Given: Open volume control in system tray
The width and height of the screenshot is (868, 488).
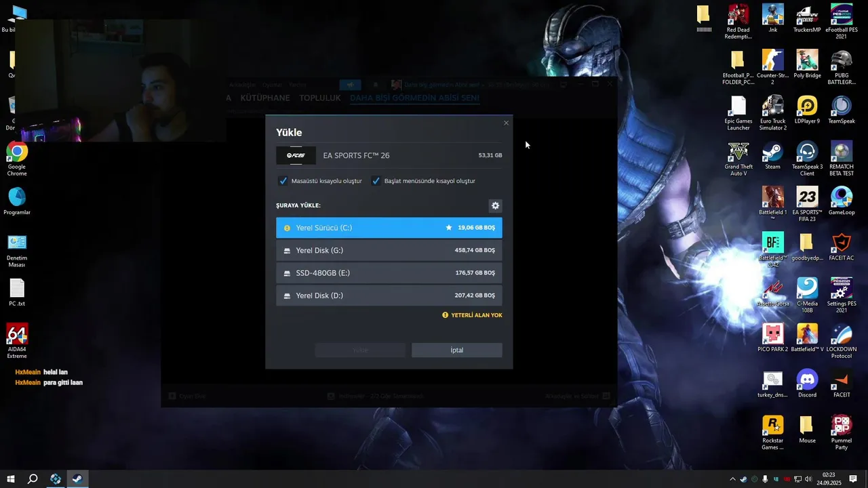Looking at the screenshot, I should coord(808,479).
